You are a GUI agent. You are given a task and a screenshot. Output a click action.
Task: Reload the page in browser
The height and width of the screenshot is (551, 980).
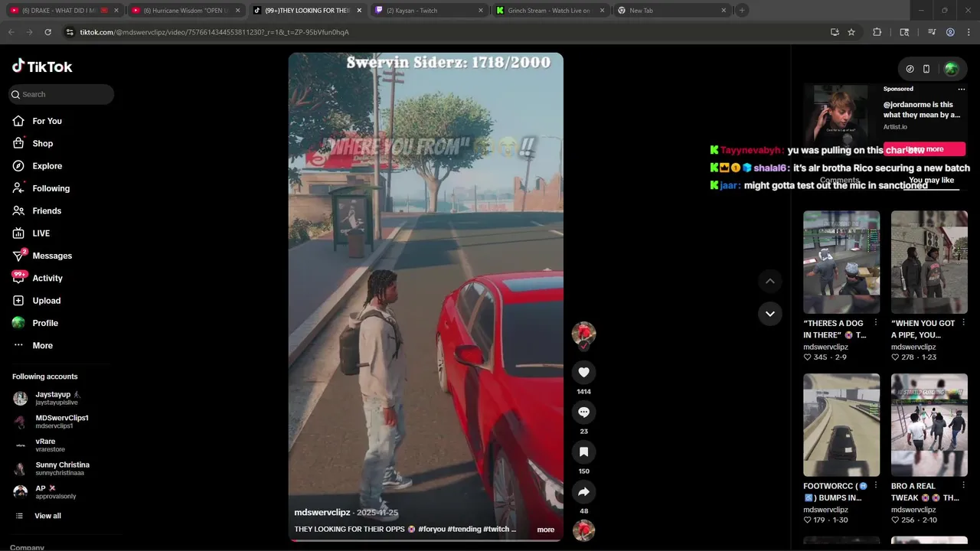[x=47, y=32]
